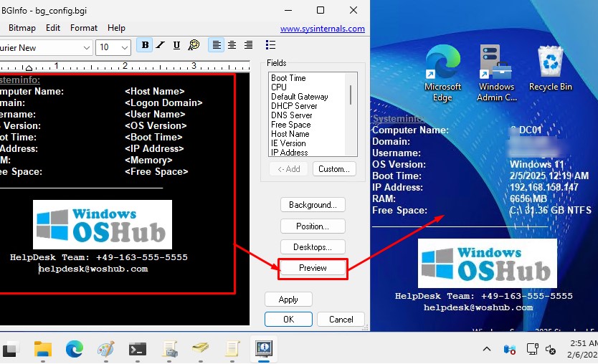Screen dimensions: 598x364
Task: Open the Bitmap menu
Action: (x=22, y=28)
